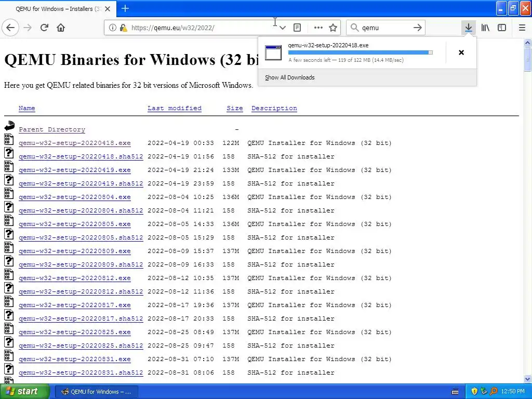This screenshot has height=399, width=532.
Task: Click page scrollbar up arrow
Action: 528,43
